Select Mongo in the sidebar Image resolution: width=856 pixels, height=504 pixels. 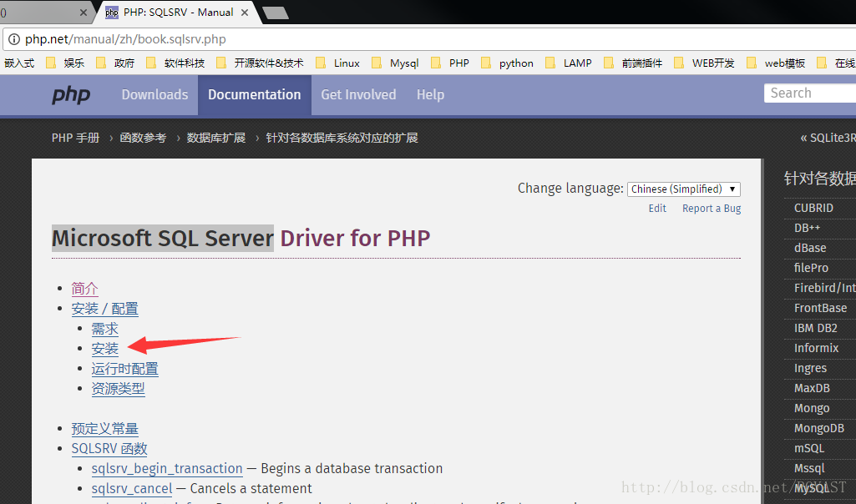coord(812,409)
